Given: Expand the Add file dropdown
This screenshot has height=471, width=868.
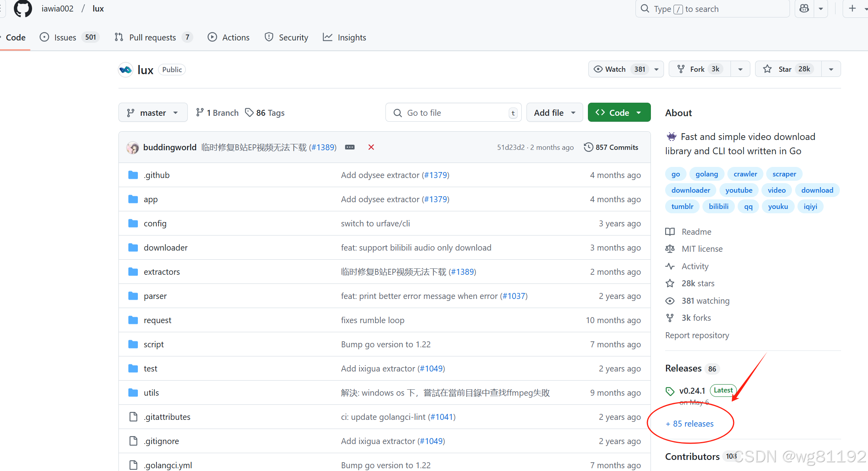Looking at the screenshot, I should pyautogui.click(x=554, y=113).
